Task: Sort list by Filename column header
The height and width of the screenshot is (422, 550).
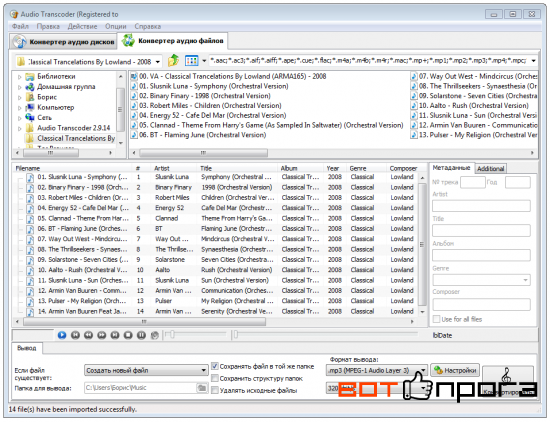Action: point(72,168)
